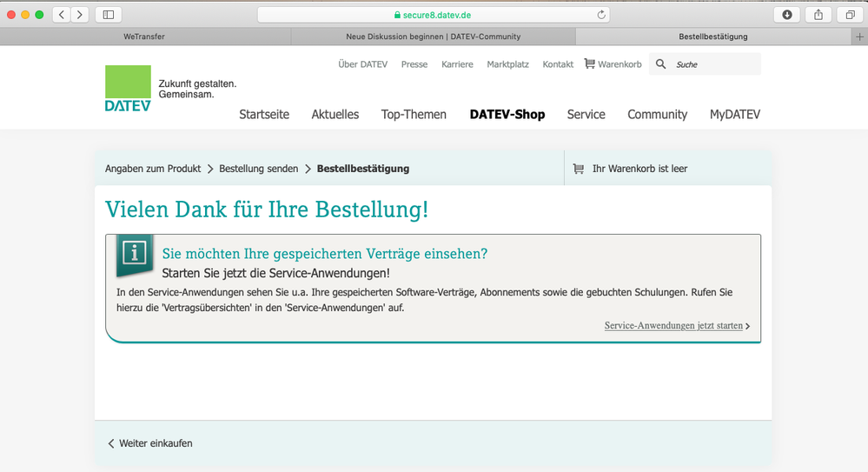Toggle the Safari sidebar icon

[x=109, y=15]
